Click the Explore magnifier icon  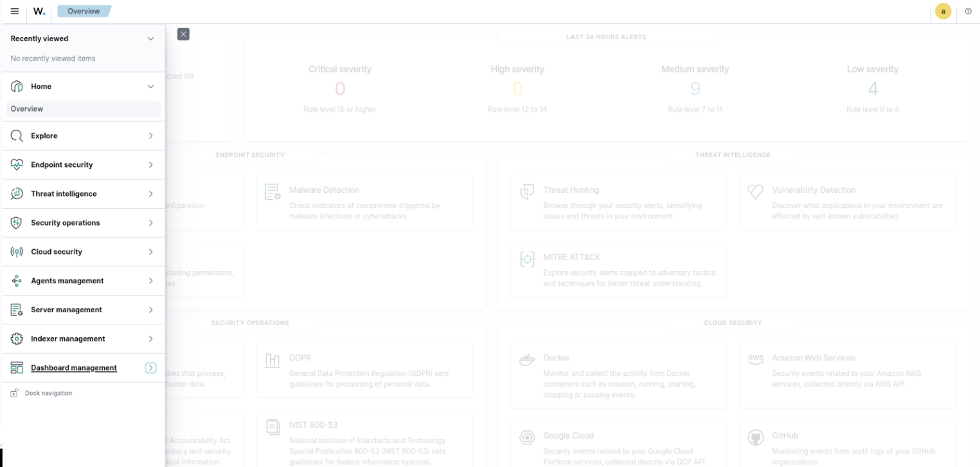(x=17, y=136)
